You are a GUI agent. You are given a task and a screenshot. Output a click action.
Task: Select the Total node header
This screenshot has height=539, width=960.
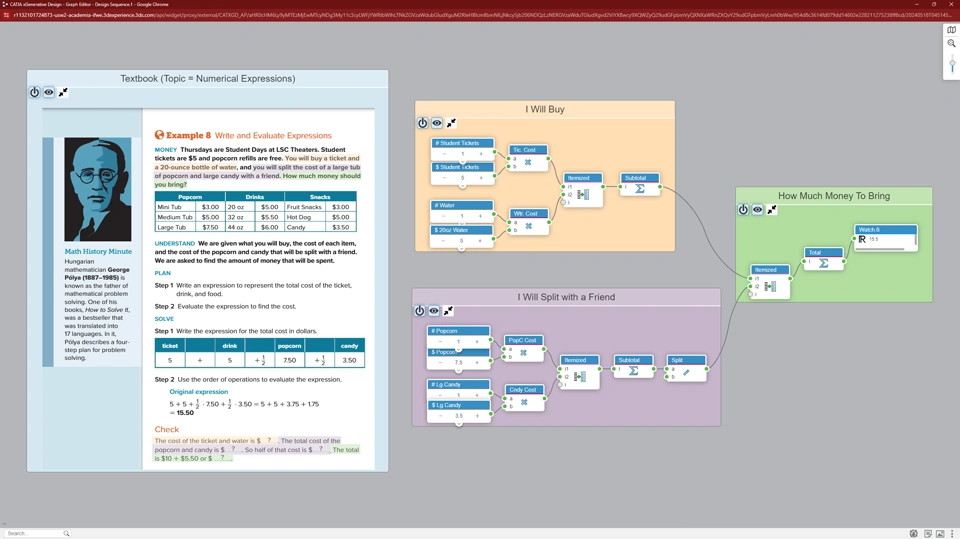click(823, 252)
